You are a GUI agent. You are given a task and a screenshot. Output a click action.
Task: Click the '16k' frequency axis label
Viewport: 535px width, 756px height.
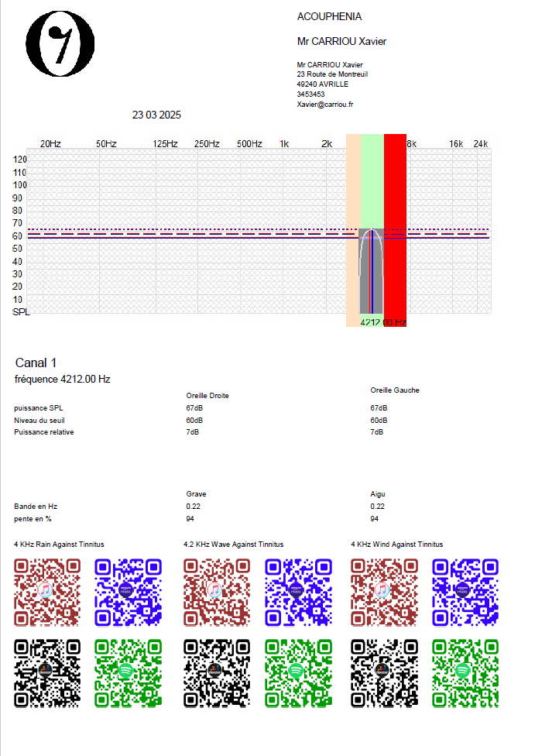(x=456, y=143)
